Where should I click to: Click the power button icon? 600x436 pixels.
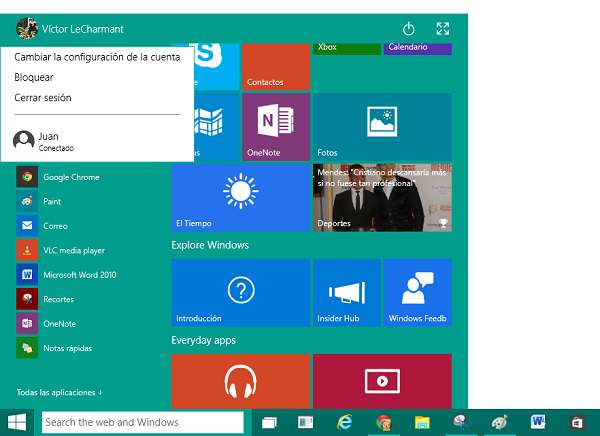click(x=408, y=29)
